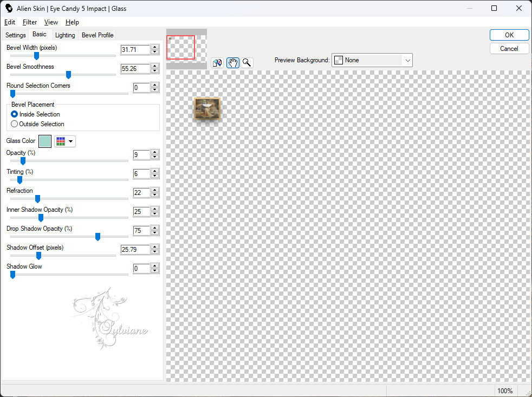
Task: Switch to the Bevel Profile tab
Action: [98, 35]
